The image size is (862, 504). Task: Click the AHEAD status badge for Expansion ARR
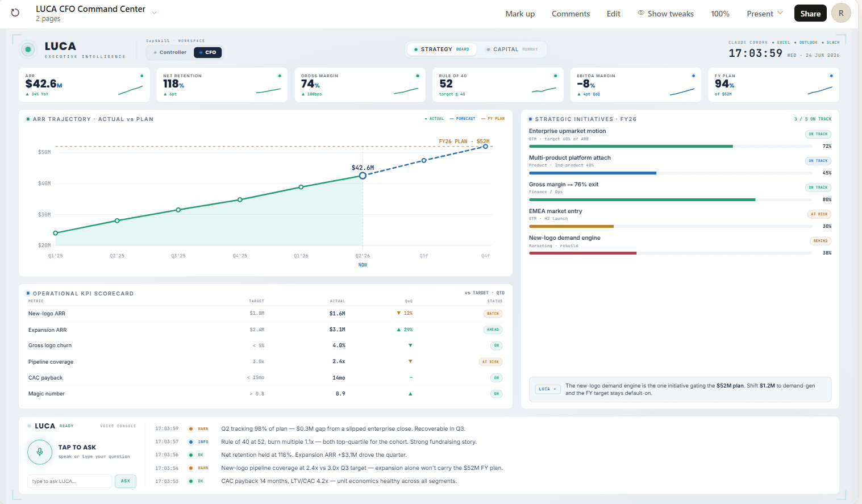(x=493, y=330)
